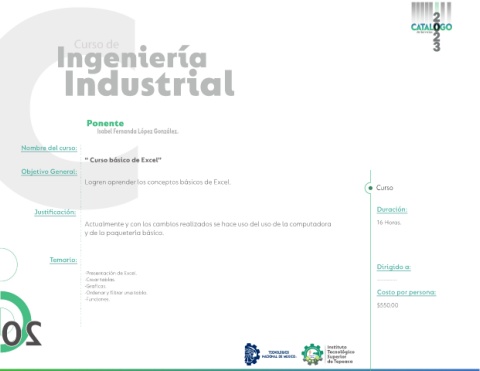Click the CATALOGO 2023 logo
Screen dimensions: 480x371
coord(431,26)
